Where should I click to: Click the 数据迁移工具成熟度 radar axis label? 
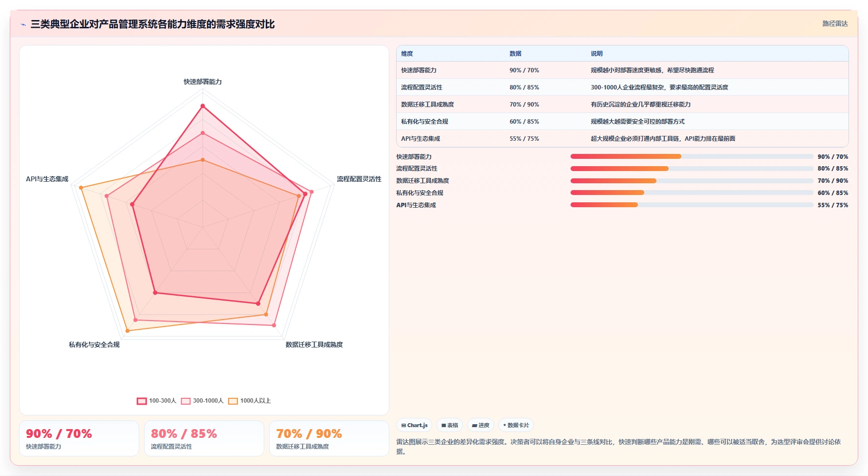pos(314,345)
